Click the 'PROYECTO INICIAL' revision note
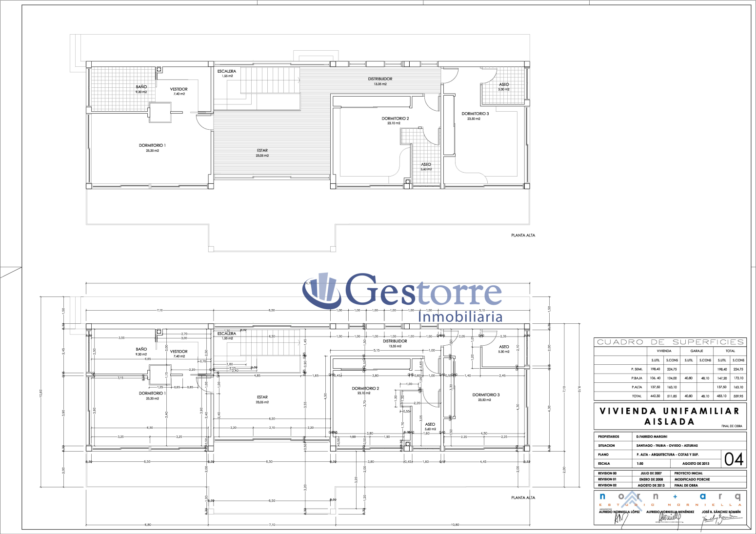This screenshot has height=534, width=756. point(688,473)
